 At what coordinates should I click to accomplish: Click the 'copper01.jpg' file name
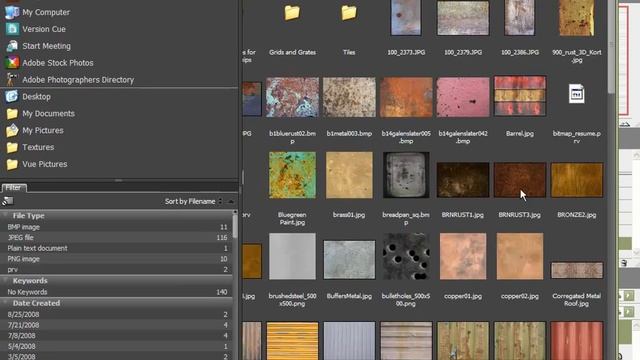click(463, 296)
